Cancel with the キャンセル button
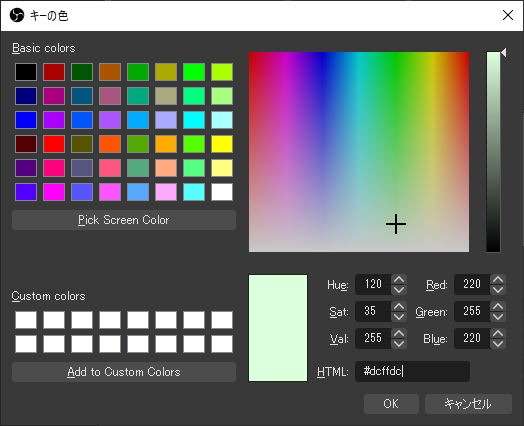 pyautogui.click(x=468, y=404)
